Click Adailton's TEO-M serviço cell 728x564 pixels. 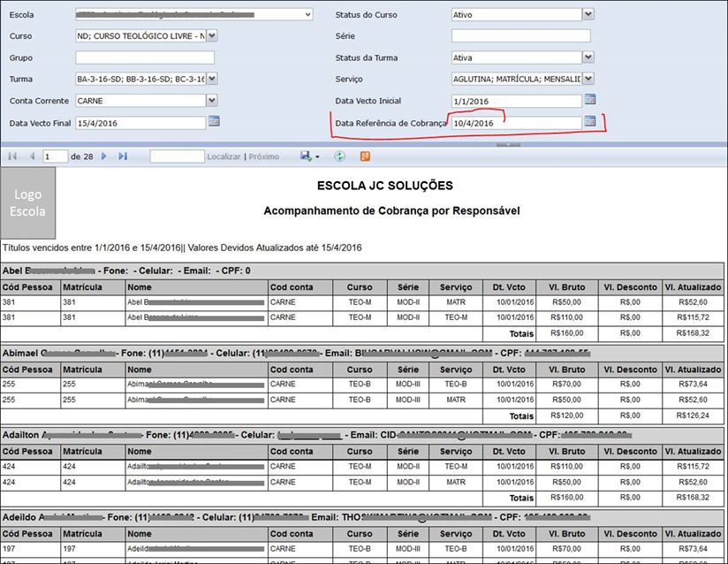456,466
